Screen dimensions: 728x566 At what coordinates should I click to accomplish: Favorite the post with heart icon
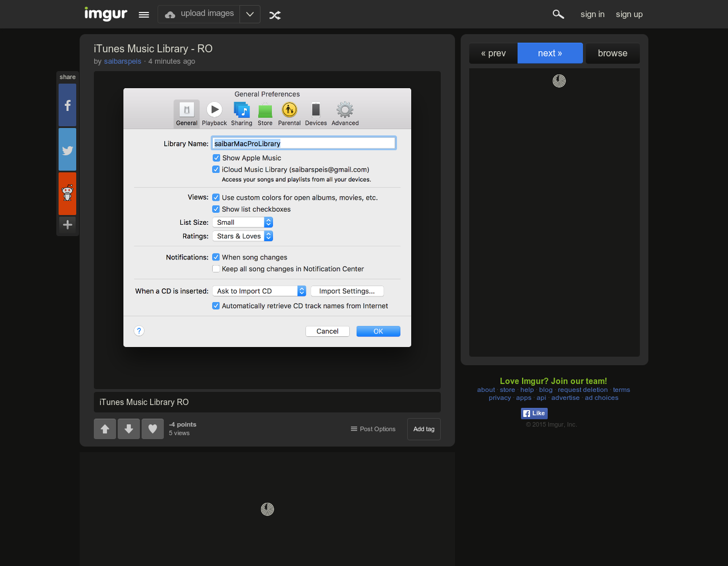(x=152, y=429)
